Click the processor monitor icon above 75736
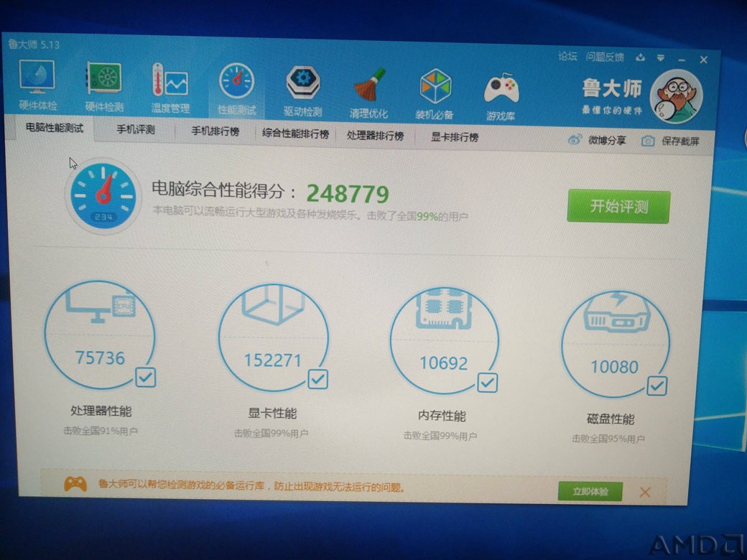 (x=101, y=306)
